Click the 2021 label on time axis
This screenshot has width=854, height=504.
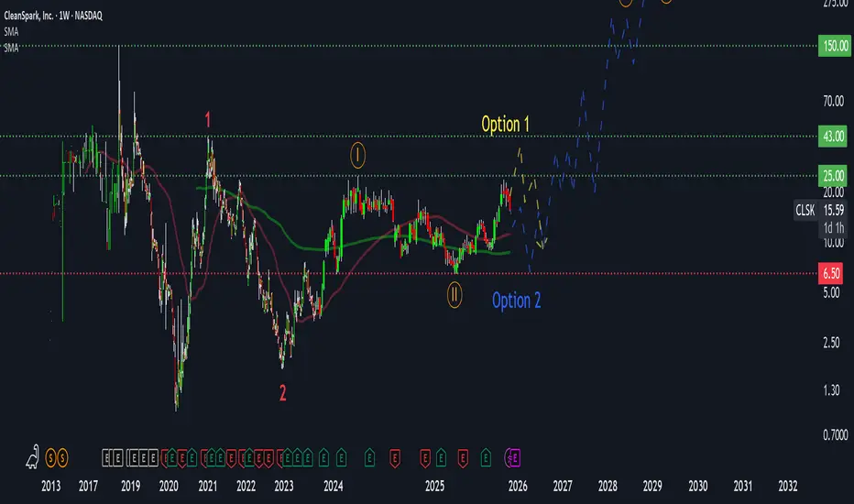(207, 486)
